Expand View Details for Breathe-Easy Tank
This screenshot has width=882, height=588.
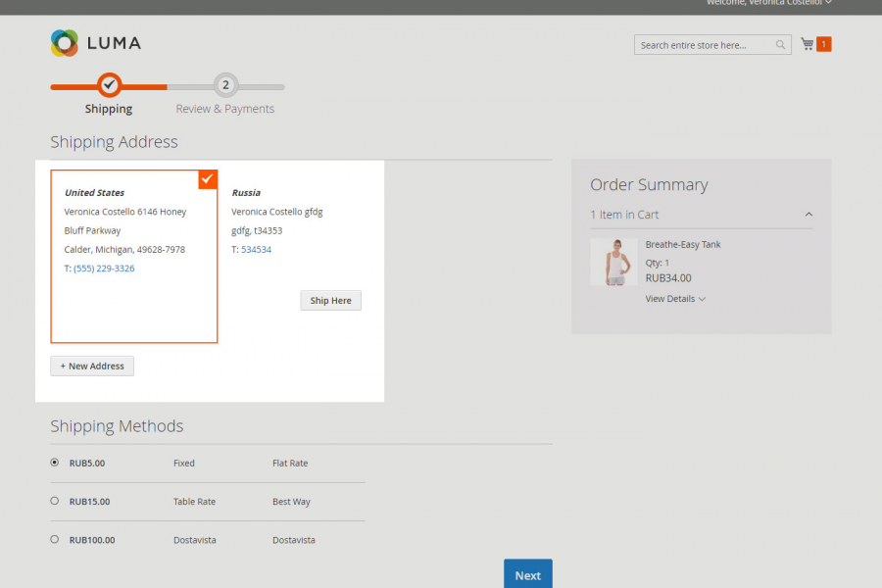pos(675,299)
